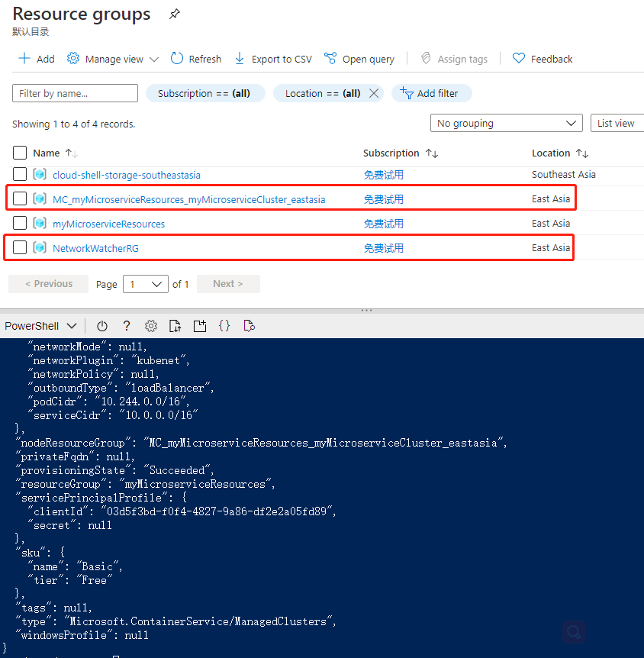The height and width of the screenshot is (658, 644).
Task: Click the web preview icon in Cloud Shell
Action: point(250,326)
